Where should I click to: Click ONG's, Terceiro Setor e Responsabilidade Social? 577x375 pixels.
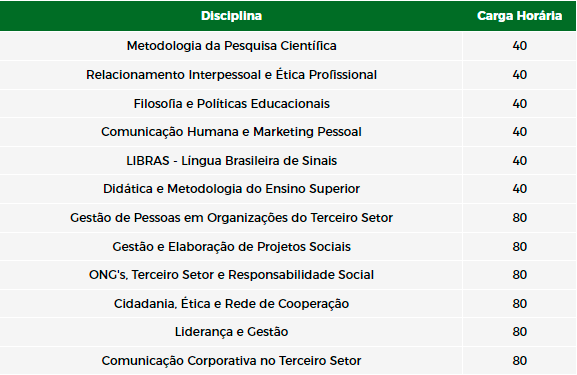point(231,275)
